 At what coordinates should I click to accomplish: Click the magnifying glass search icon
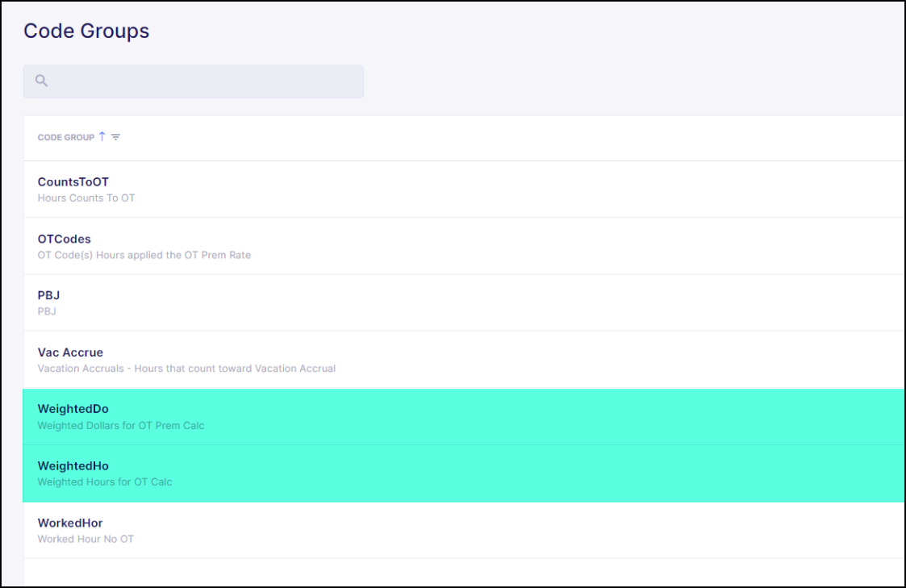point(42,81)
